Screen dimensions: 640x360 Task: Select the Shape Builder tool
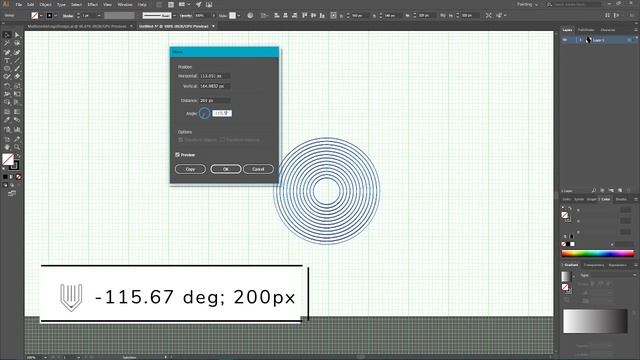coord(7,102)
